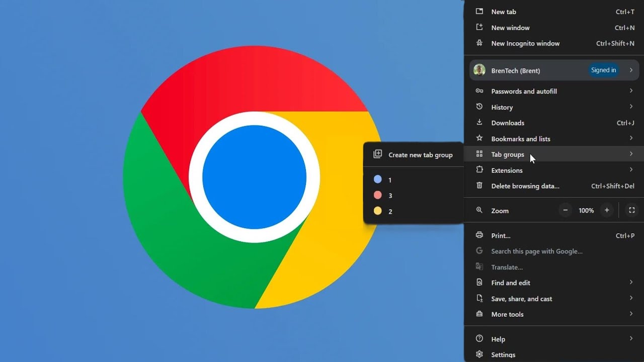
Task: Click tab group label 2
Action: pyautogui.click(x=390, y=212)
